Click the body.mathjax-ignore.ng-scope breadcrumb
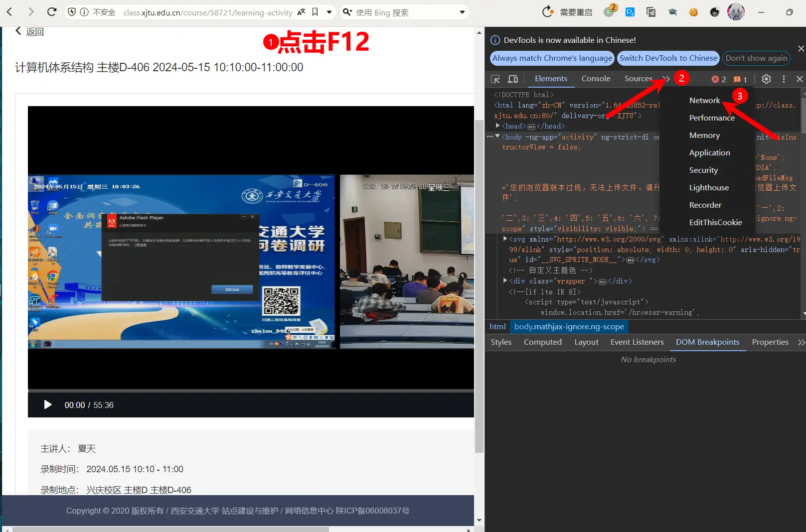The height and width of the screenshot is (532, 806). click(x=569, y=326)
